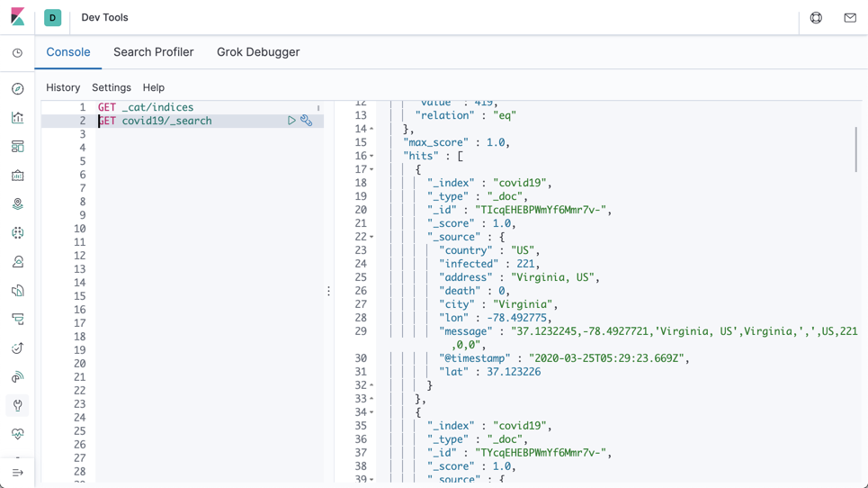
Task: Click "address" : "Virginia, US" line
Action: (519, 277)
